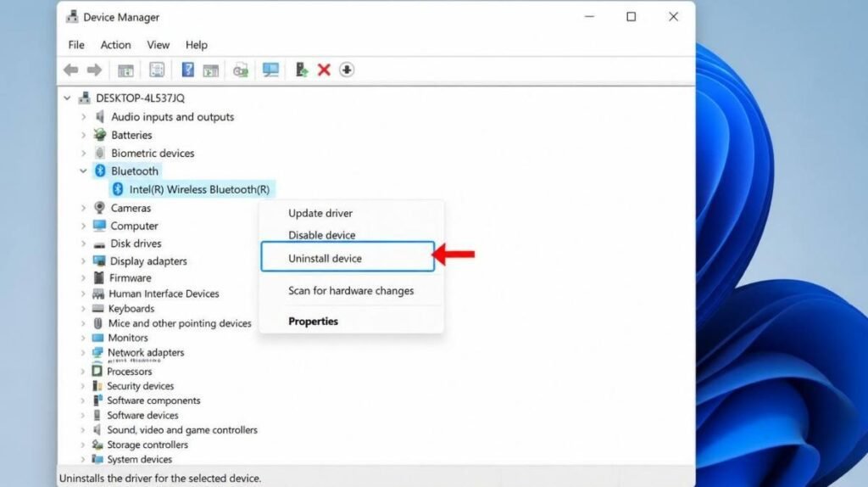The image size is (868, 487).
Task: Click the Bluetooth category icon
Action: [100, 171]
